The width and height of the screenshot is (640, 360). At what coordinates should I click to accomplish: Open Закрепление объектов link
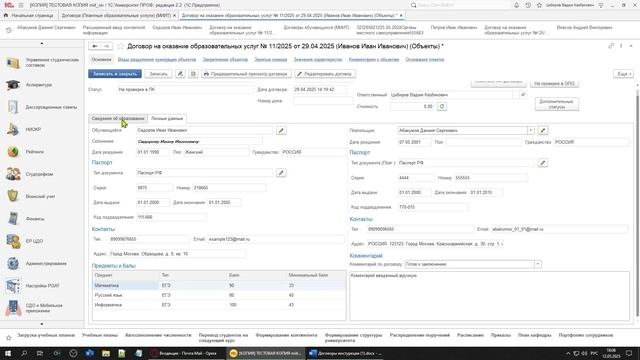225,60
